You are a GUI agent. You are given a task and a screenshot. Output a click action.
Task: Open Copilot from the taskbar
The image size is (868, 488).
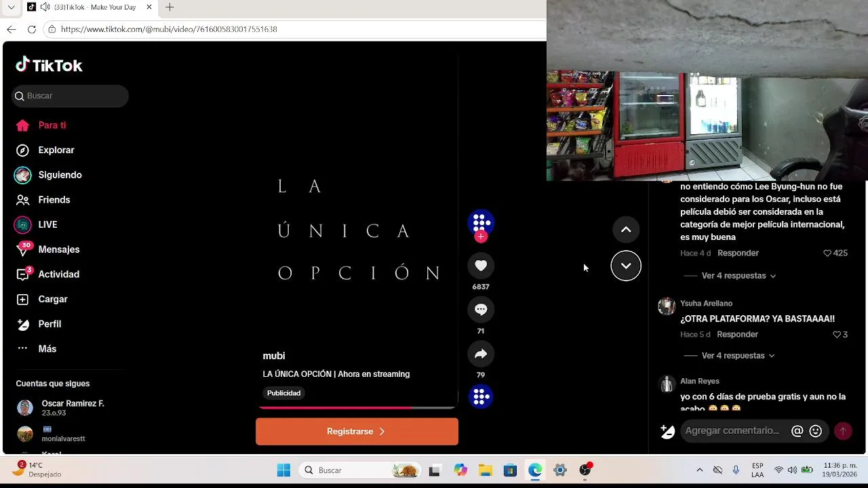460,470
